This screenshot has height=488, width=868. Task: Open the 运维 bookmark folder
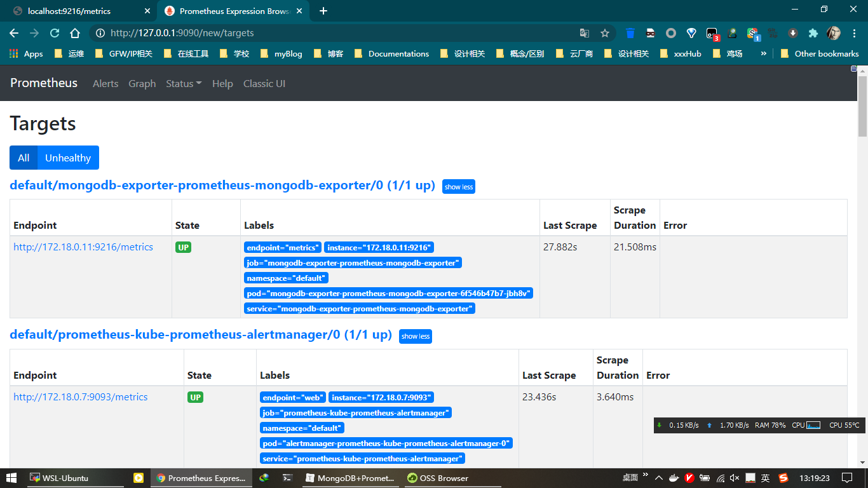pos(69,53)
